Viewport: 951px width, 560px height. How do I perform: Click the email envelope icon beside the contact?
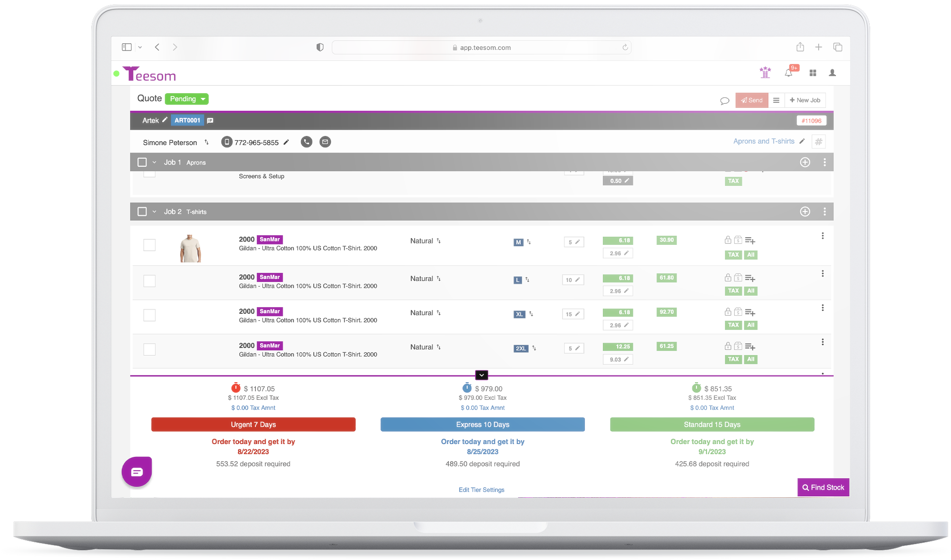click(325, 142)
